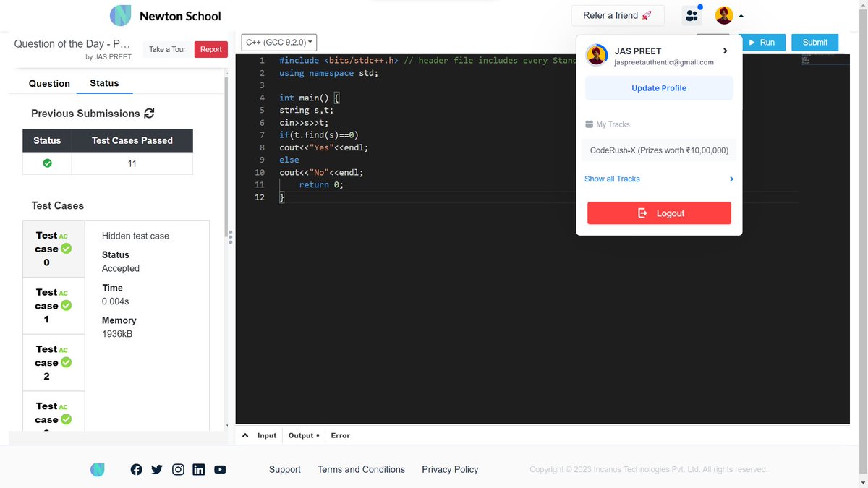Collapse the profile menu via the caret arrow
868x488 pixels.
point(741,14)
